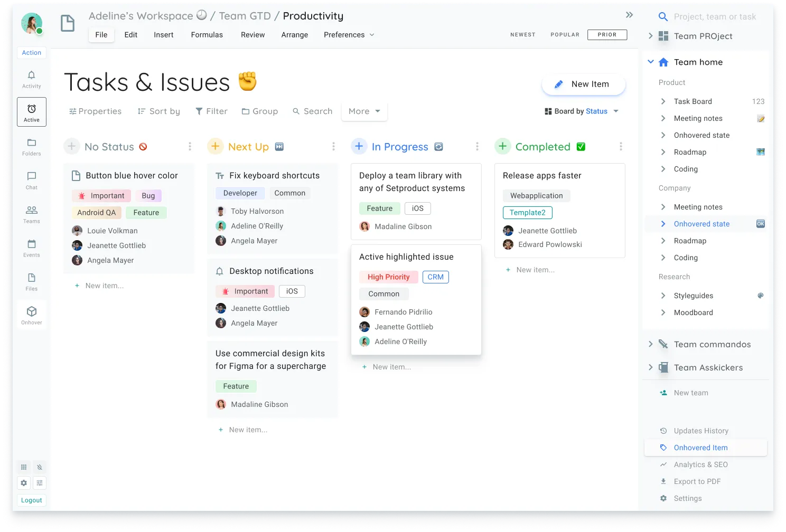The image size is (786, 532).
Task: Toggle the notifications mute icon bottom left
Action: (x=40, y=467)
